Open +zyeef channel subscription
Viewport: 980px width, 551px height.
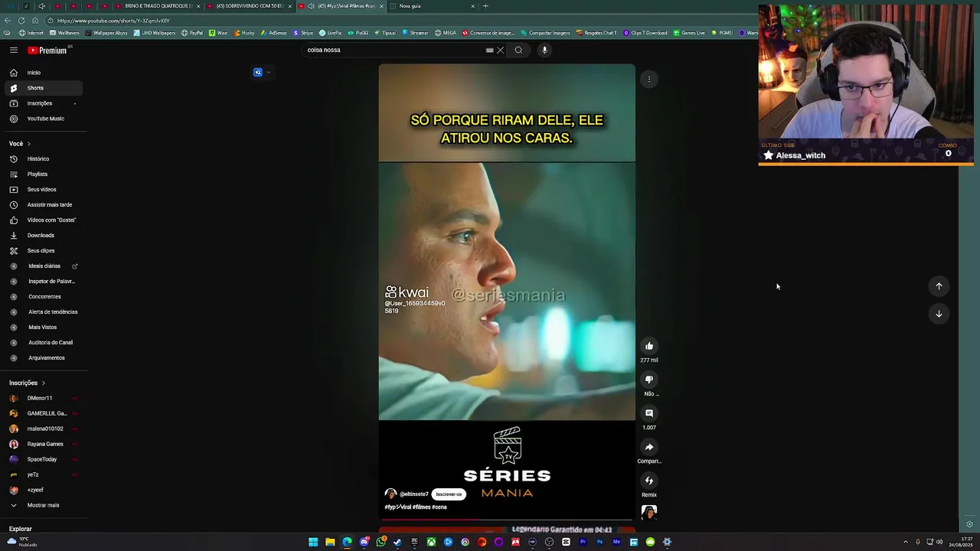point(44,490)
